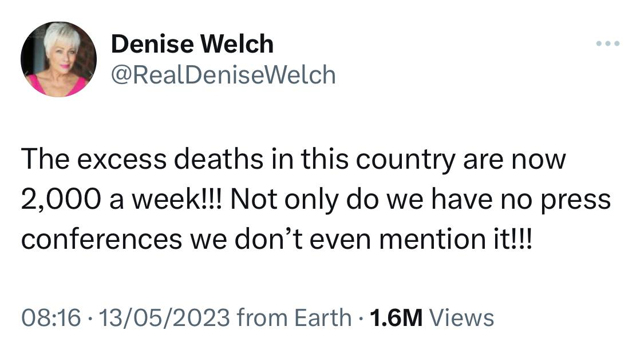Screen dimensions: 644x350
Task: Click the word "conferences" in the tweet
Action: [x=101, y=240]
